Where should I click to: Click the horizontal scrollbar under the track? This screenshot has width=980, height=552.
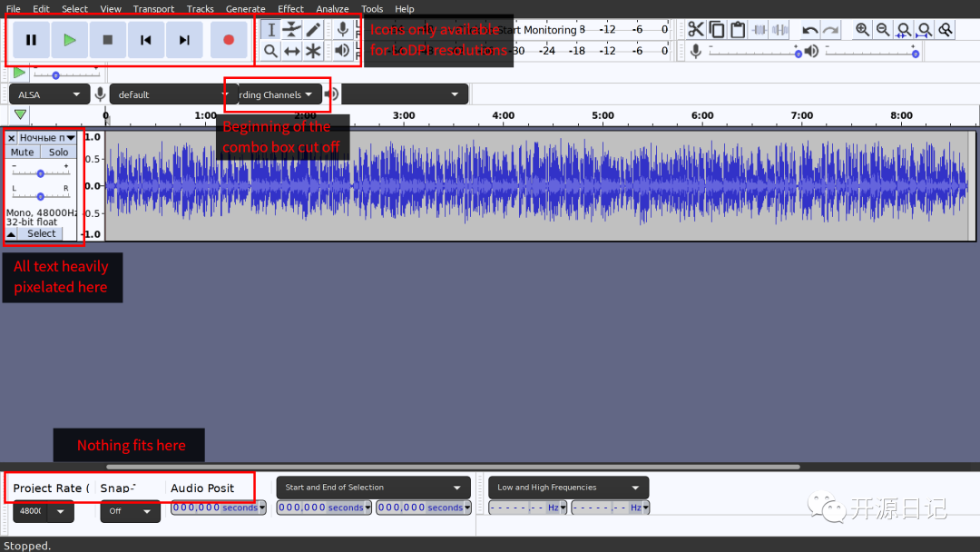tap(453, 467)
